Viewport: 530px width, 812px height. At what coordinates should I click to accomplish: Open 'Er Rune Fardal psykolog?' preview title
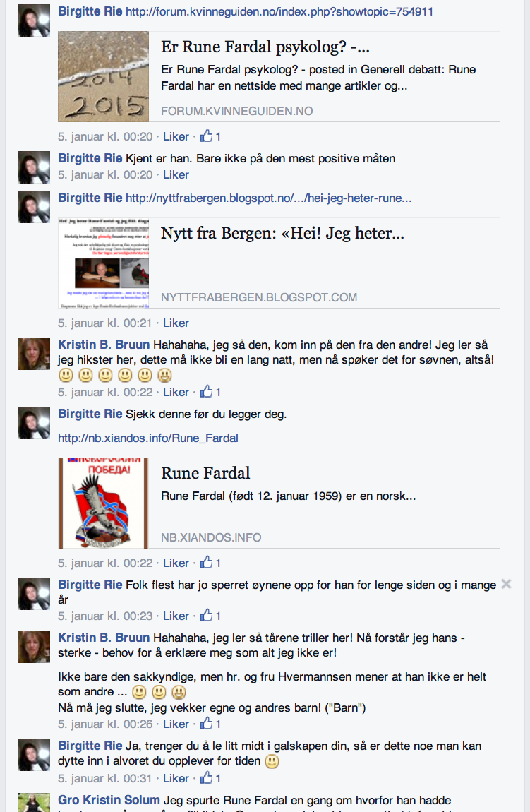pyautogui.click(x=265, y=47)
